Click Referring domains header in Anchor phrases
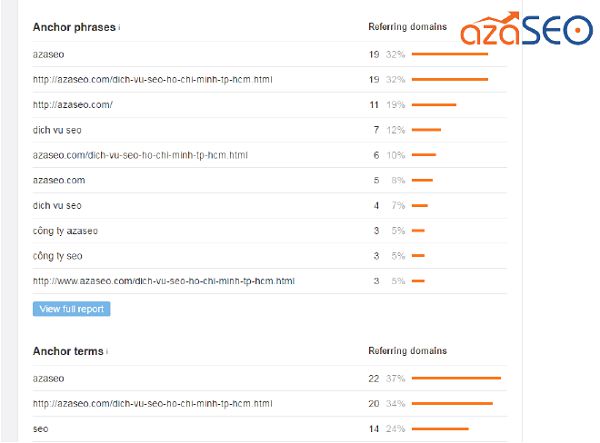The width and height of the screenshot is (600, 443). point(407,27)
